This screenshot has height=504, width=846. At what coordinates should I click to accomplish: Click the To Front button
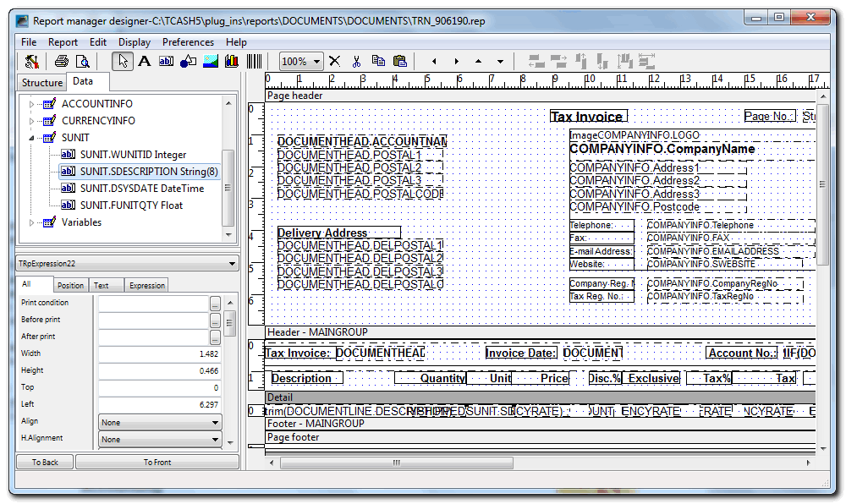pos(157,462)
